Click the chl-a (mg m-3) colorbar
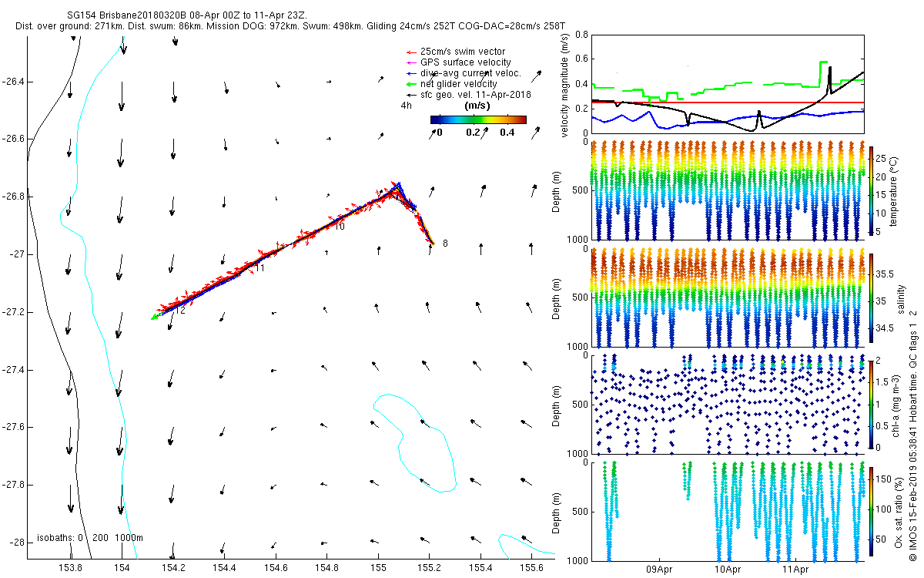The image size is (924, 578). click(872, 403)
